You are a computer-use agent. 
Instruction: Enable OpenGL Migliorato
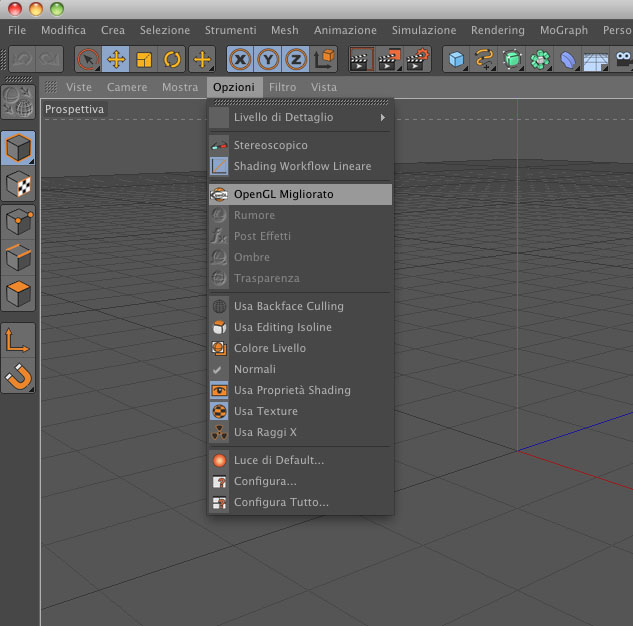click(300, 195)
